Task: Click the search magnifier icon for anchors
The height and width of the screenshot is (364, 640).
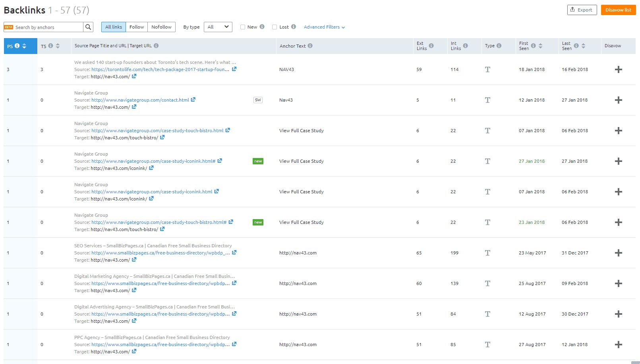Action: (88, 27)
